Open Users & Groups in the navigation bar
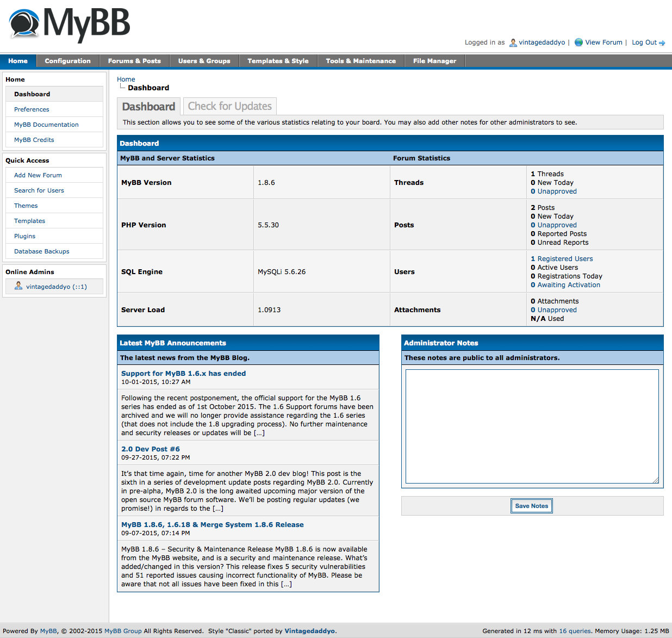The height and width of the screenshot is (638, 672). click(x=204, y=61)
